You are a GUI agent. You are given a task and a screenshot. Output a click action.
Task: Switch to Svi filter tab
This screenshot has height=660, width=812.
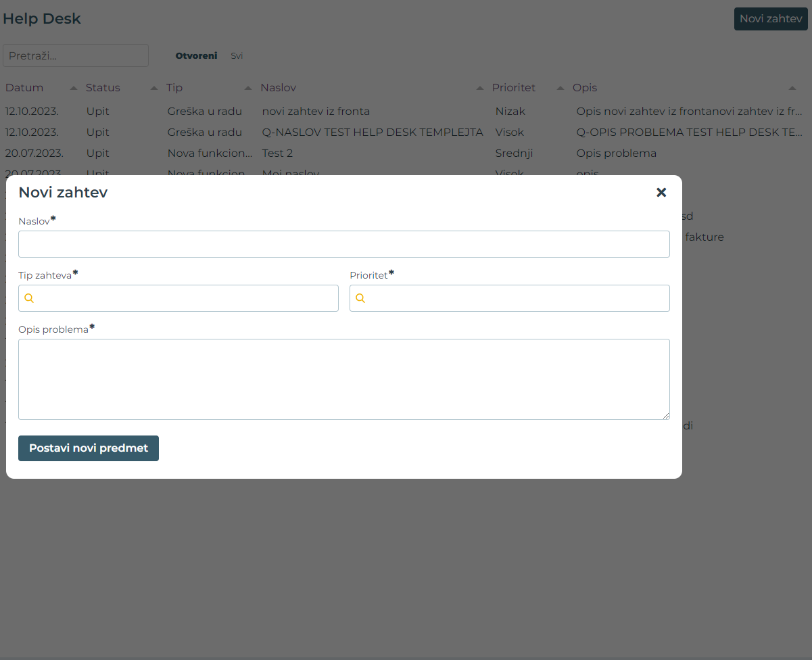[237, 56]
